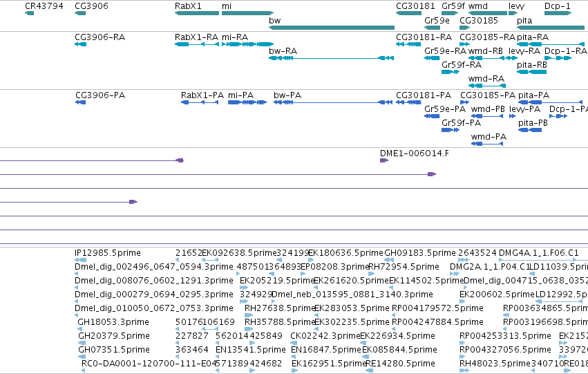588x374 pixels.
Task: Select the RabX1-RA transcript
Action: pyautogui.click(x=197, y=44)
